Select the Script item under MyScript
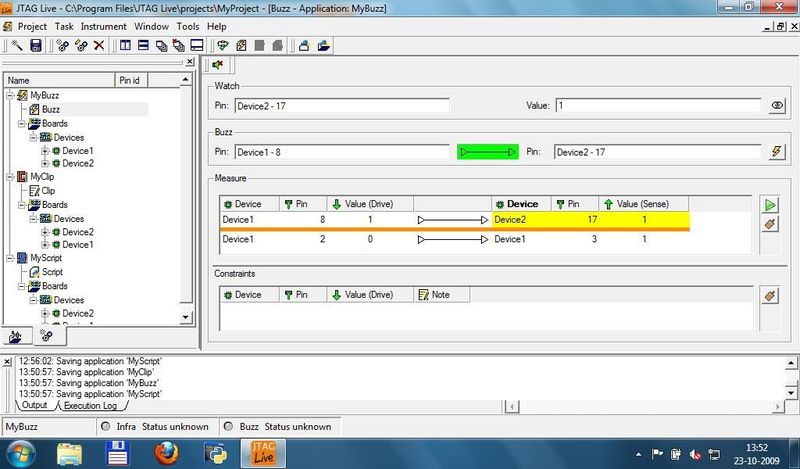The width and height of the screenshot is (800, 469). 52,272
